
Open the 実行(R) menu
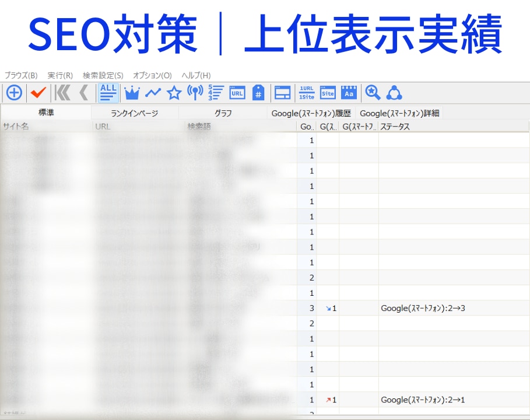point(60,75)
